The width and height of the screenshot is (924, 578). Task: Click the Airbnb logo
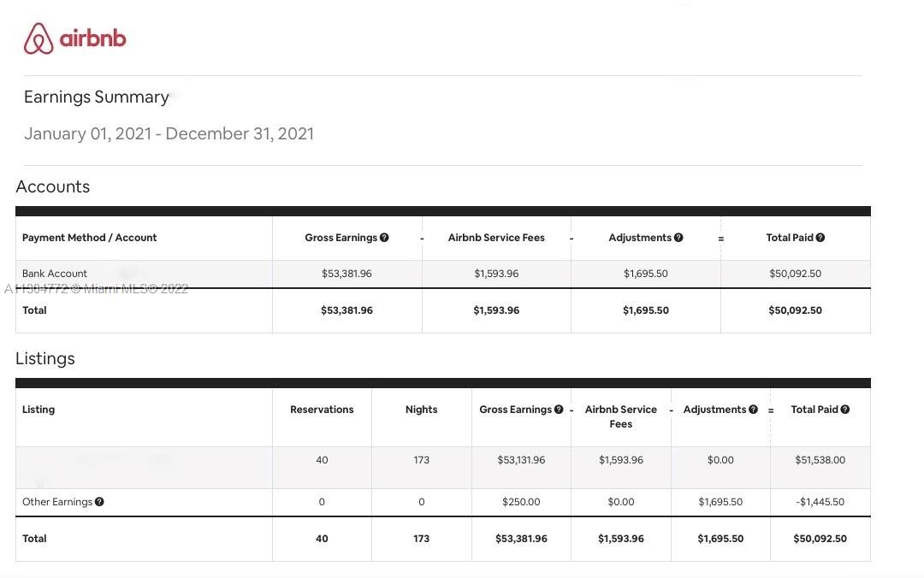coord(74,38)
